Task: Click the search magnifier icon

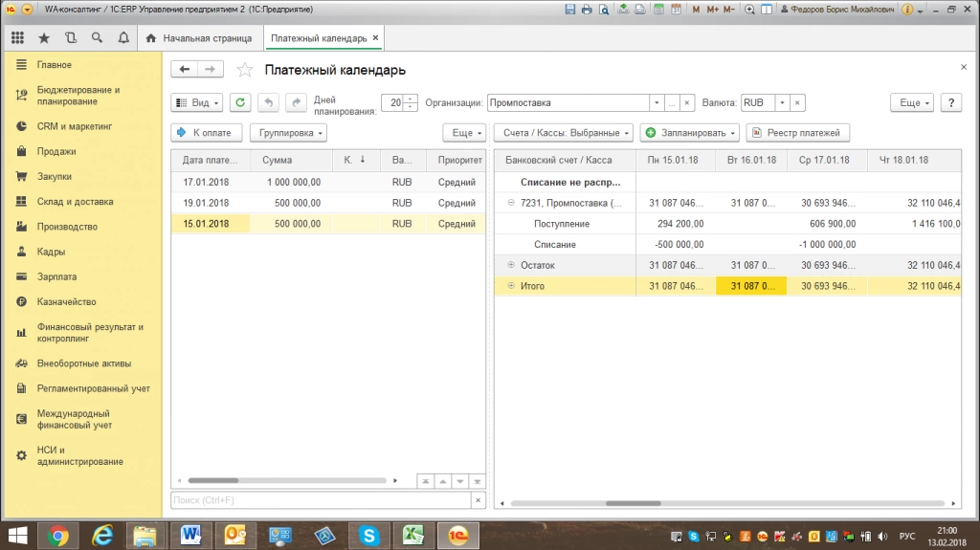Action: click(x=97, y=38)
